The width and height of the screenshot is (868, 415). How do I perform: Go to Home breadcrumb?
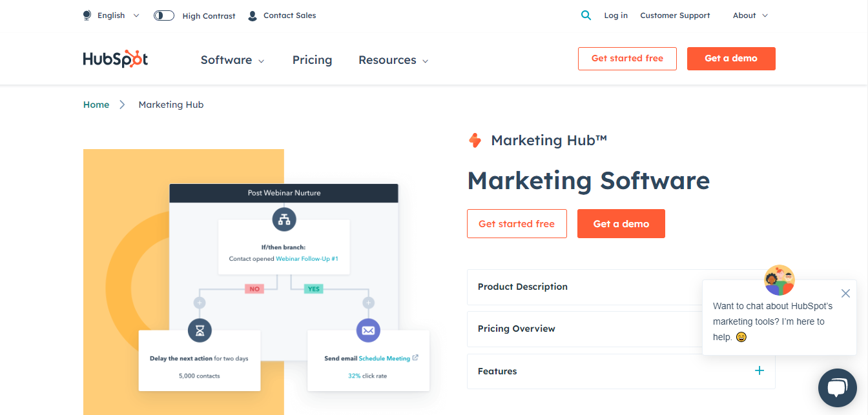(x=96, y=105)
